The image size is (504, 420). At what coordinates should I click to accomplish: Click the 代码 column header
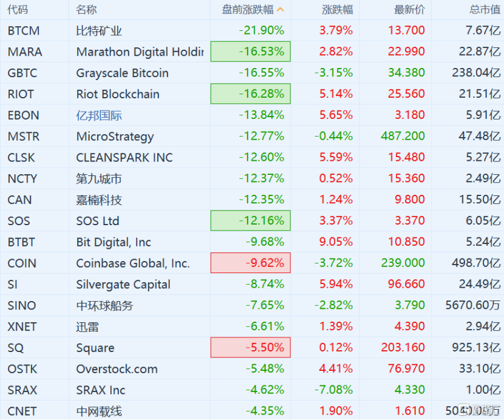click(x=18, y=10)
